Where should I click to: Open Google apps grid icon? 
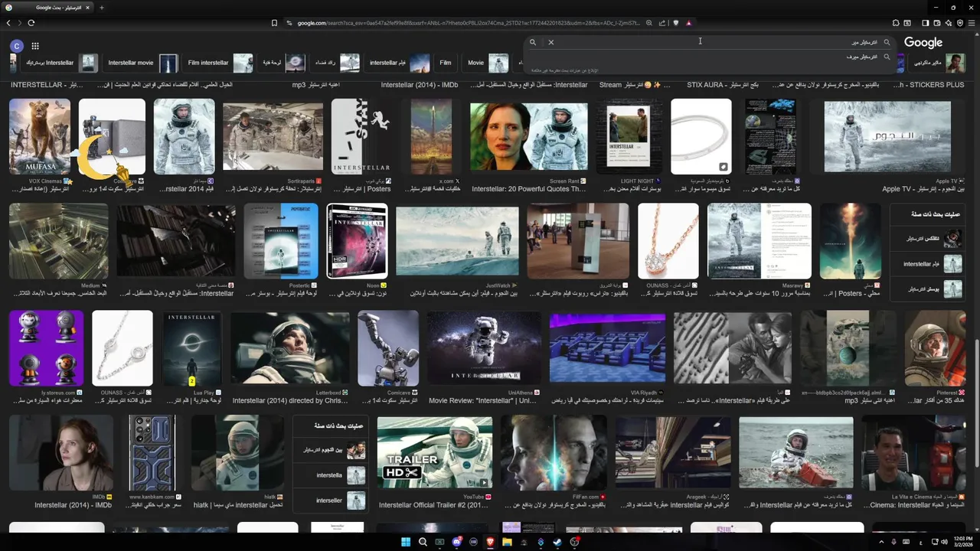click(35, 46)
